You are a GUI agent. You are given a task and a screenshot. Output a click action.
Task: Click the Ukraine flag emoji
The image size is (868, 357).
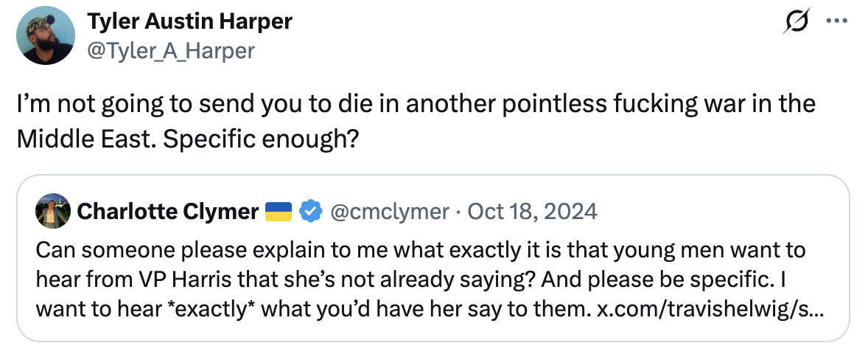point(280,212)
